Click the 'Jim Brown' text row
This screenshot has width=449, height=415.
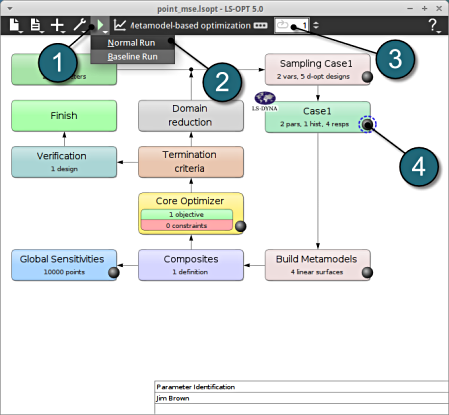pos(302,398)
